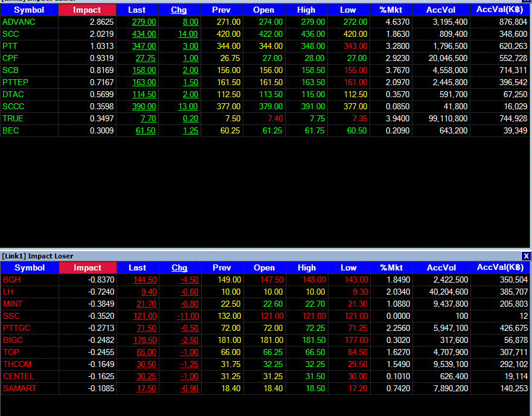This screenshot has width=532, height=416.
Task: Select the BEC symbol
Action: (x=10, y=130)
